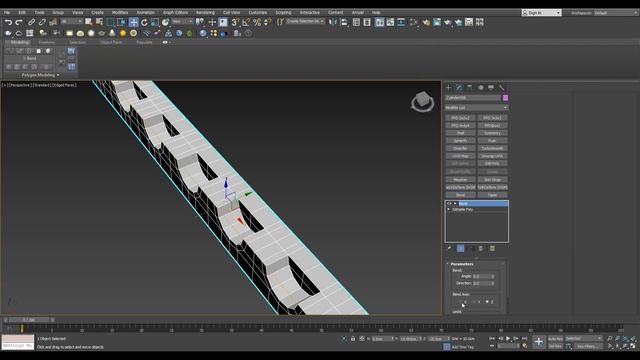Screen dimensions: 640x360
Task: Click the Chamfer modifier button
Action: [x=460, y=149]
